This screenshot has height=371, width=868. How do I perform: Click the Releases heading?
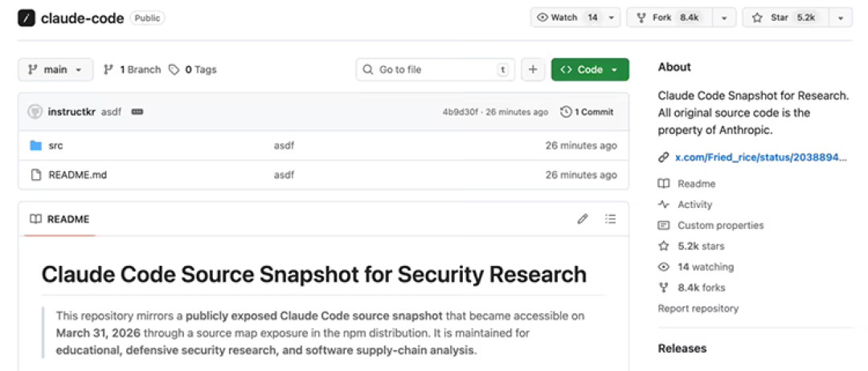click(682, 349)
